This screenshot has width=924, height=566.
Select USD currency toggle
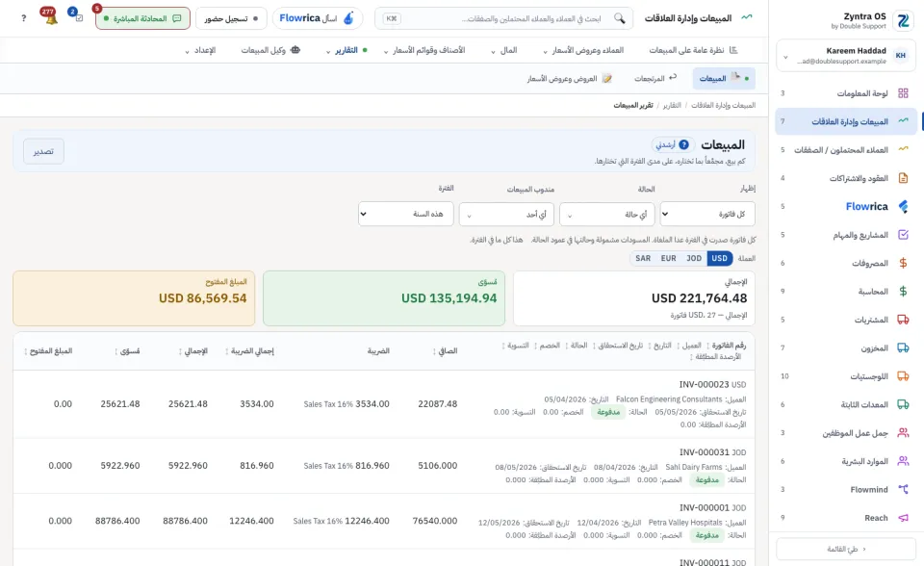719,258
